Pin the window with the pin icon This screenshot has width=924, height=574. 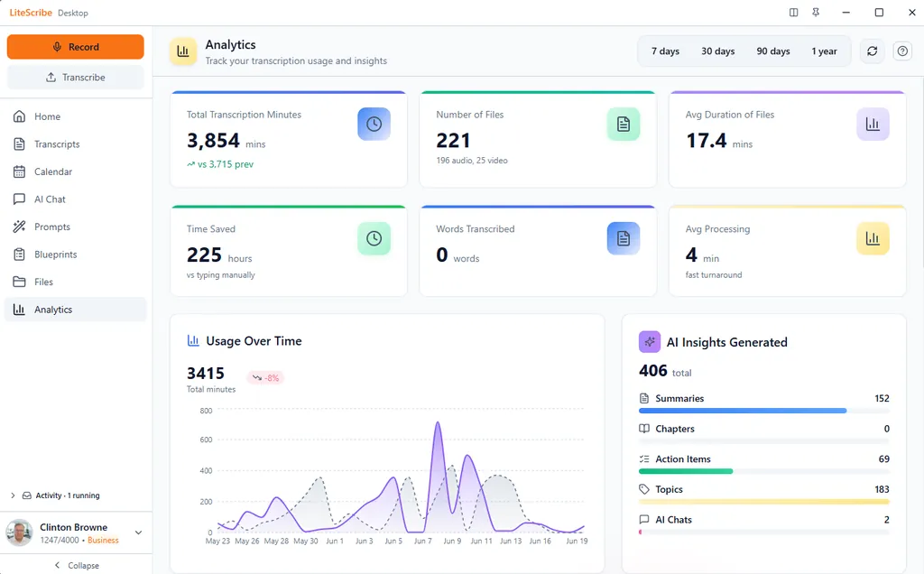816,13
